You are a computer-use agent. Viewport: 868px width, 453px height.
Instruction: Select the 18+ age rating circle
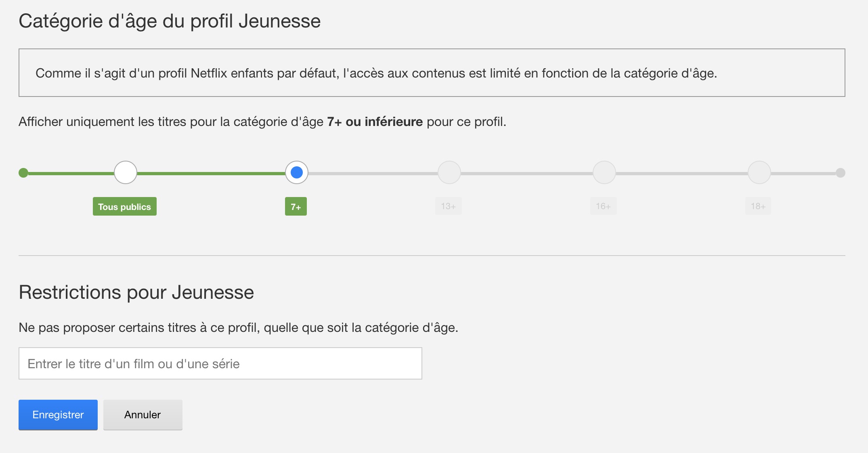pos(759,172)
